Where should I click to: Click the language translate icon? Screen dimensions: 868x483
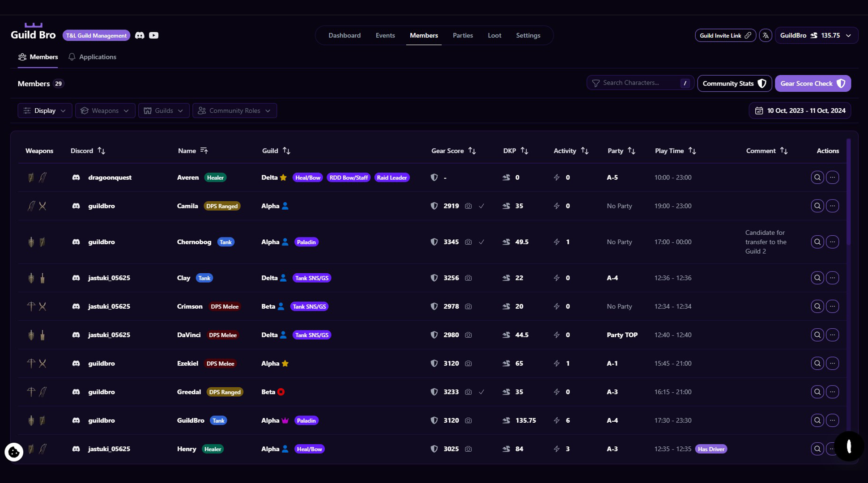coord(766,35)
